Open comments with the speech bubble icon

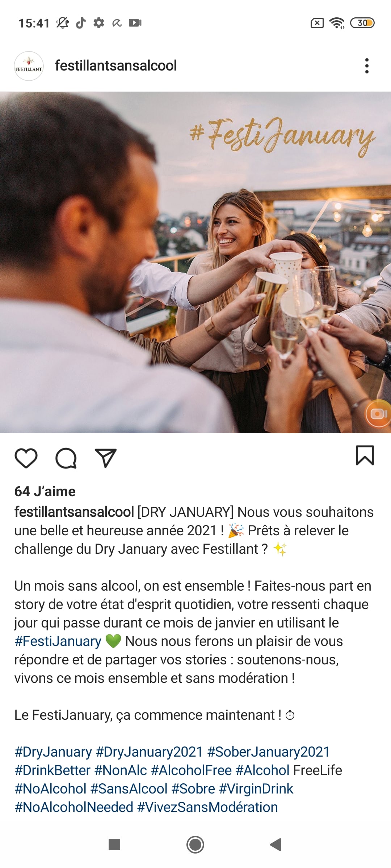(66, 458)
